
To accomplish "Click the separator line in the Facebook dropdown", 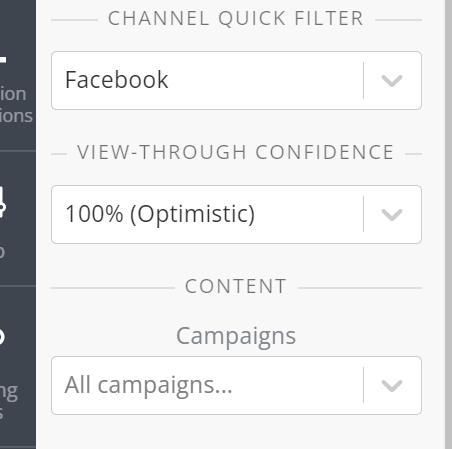I will (363, 80).
